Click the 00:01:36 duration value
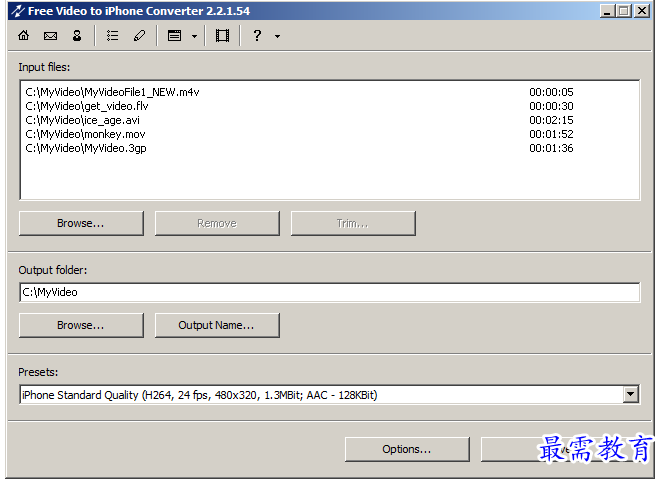The image size is (661, 480). (551, 148)
